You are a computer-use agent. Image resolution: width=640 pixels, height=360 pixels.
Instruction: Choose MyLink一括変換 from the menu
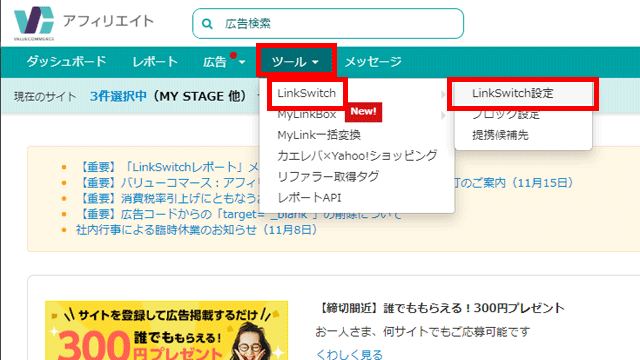tap(319, 135)
